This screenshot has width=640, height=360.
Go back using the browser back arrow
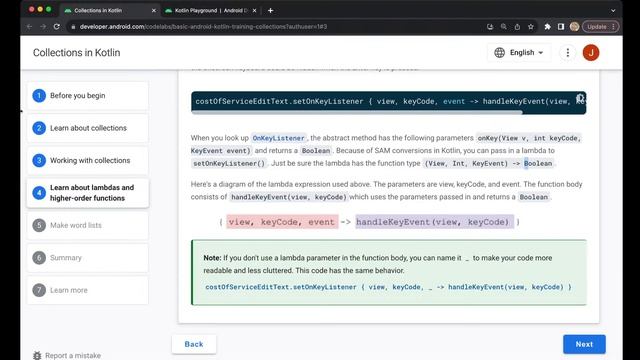click(x=29, y=27)
